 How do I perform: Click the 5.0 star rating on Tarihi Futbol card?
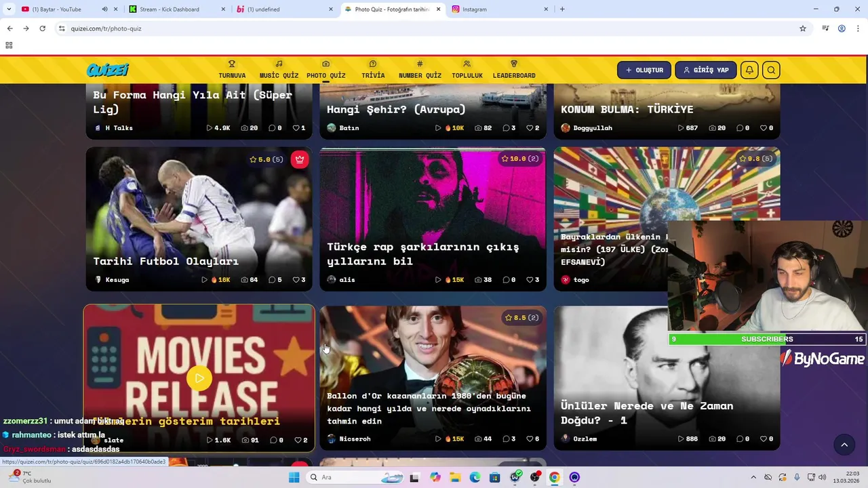266,159
